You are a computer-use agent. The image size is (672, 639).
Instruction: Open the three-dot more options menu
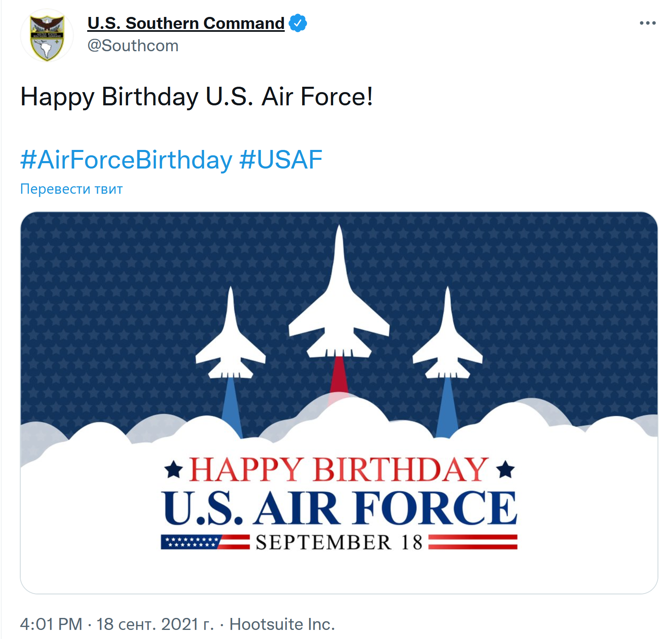coord(647,23)
